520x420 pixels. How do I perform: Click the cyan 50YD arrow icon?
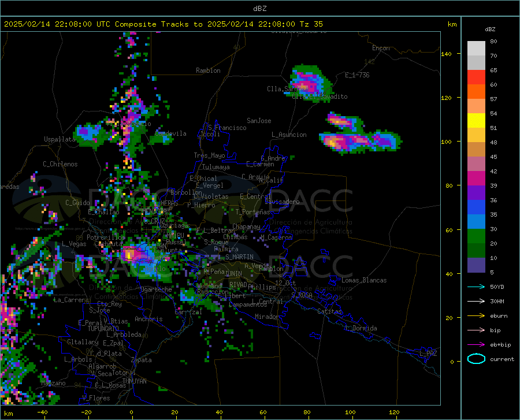click(476, 287)
